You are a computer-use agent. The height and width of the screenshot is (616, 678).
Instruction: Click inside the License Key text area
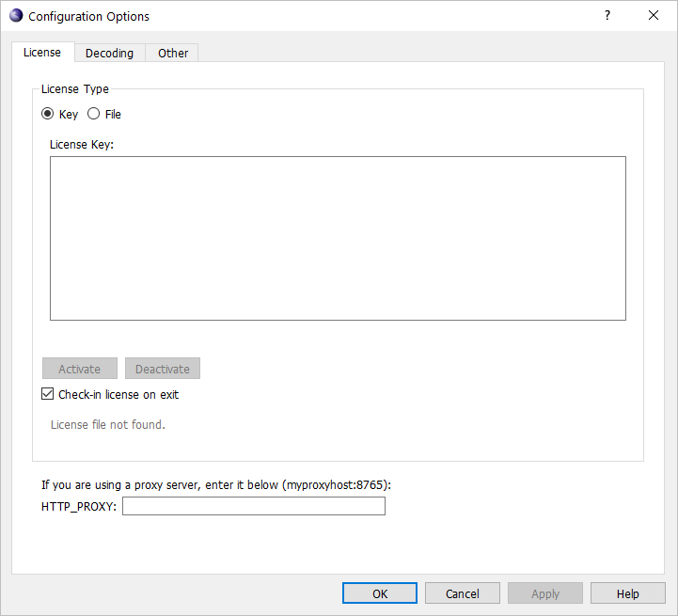coord(338,238)
